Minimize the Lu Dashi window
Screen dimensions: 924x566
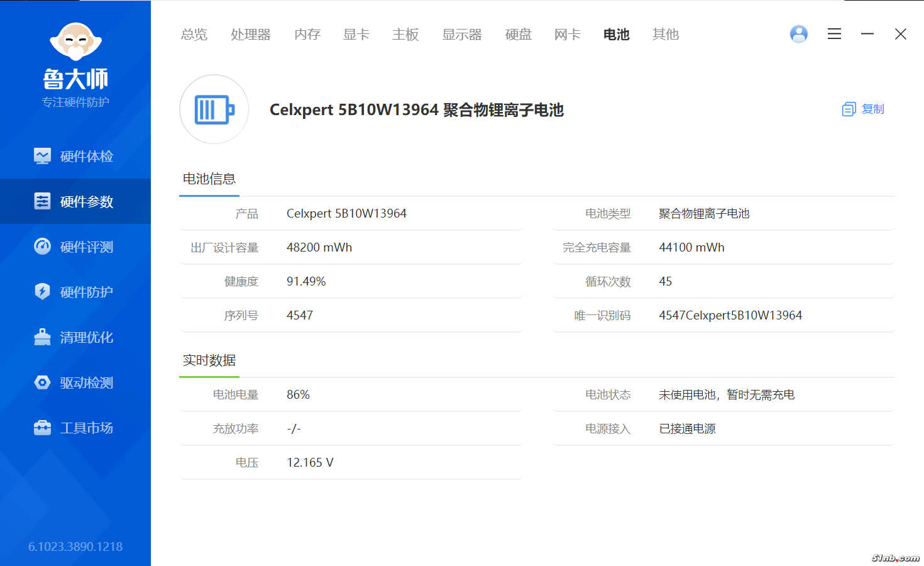click(867, 34)
